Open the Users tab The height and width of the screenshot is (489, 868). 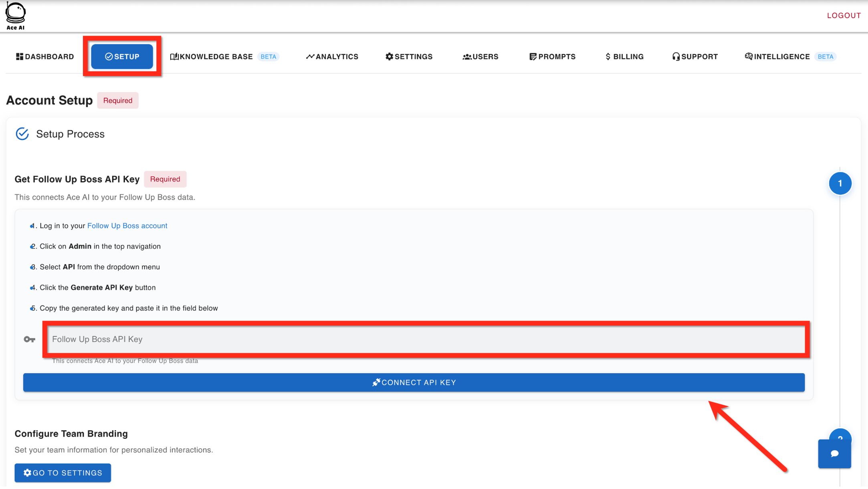coord(480,57)
